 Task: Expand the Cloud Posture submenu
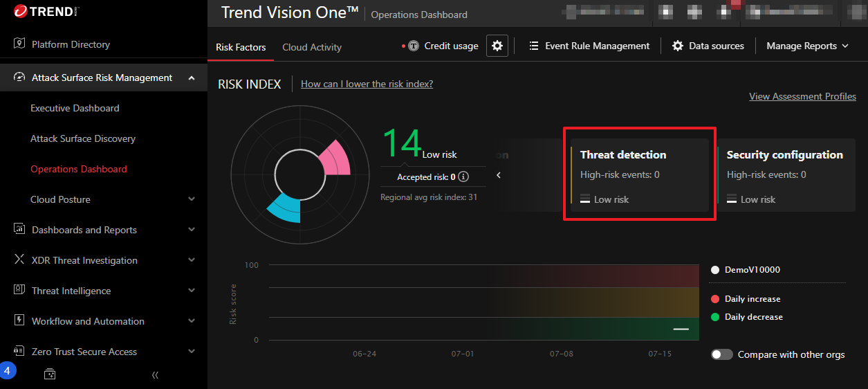192,199
